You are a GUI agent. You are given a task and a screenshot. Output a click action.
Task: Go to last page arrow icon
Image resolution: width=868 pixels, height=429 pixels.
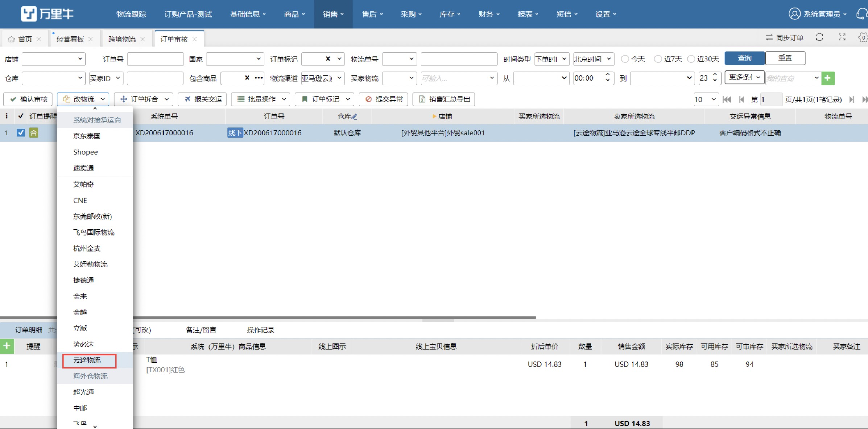(x=864, y=99)
